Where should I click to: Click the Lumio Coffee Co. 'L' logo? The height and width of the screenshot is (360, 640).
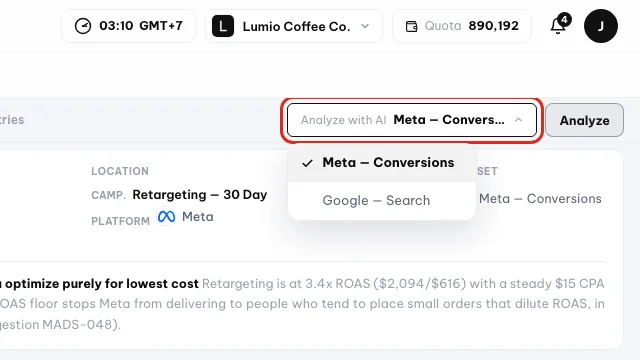pyautogui.click(x=223, y=26)
